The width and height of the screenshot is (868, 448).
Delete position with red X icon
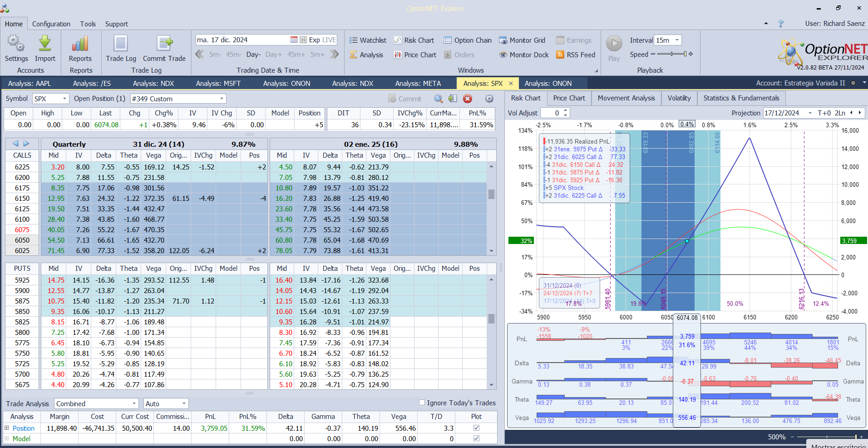click(x=468, y=99)
